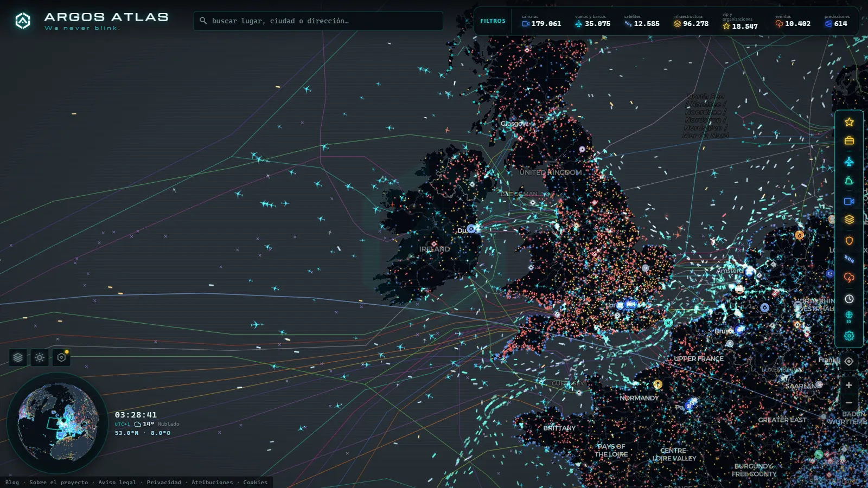Open the settings gear in right sidebar
868x488 pixels.
click(x=849, y=336)
